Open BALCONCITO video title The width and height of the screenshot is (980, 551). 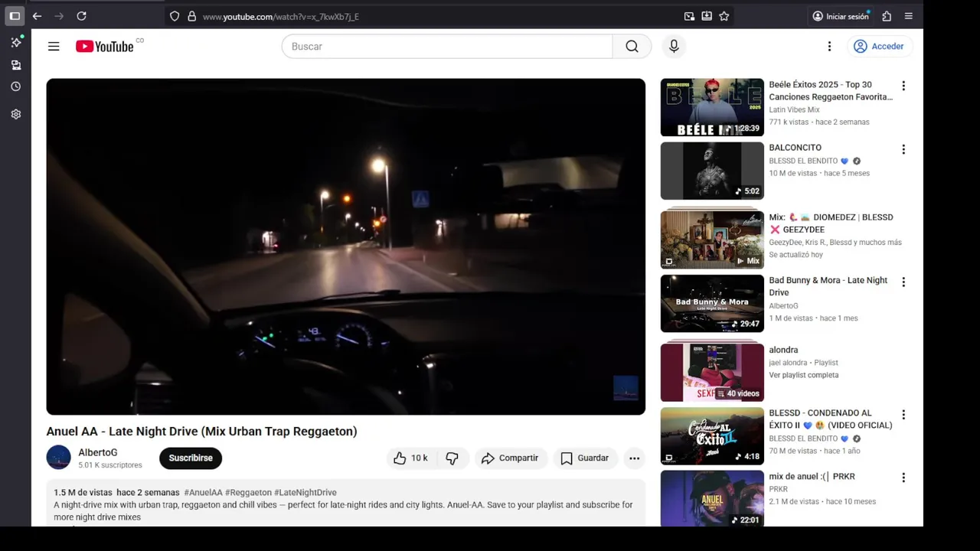795,148
